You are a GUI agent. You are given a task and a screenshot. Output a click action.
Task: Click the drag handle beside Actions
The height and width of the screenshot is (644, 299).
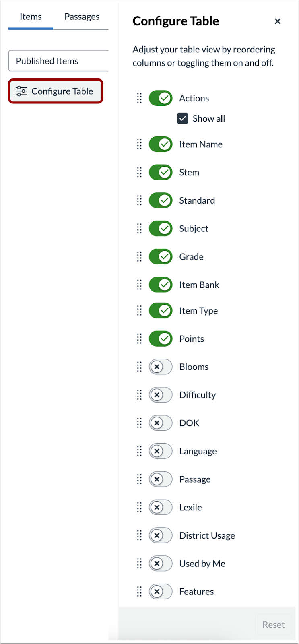[x=140, y=98]
